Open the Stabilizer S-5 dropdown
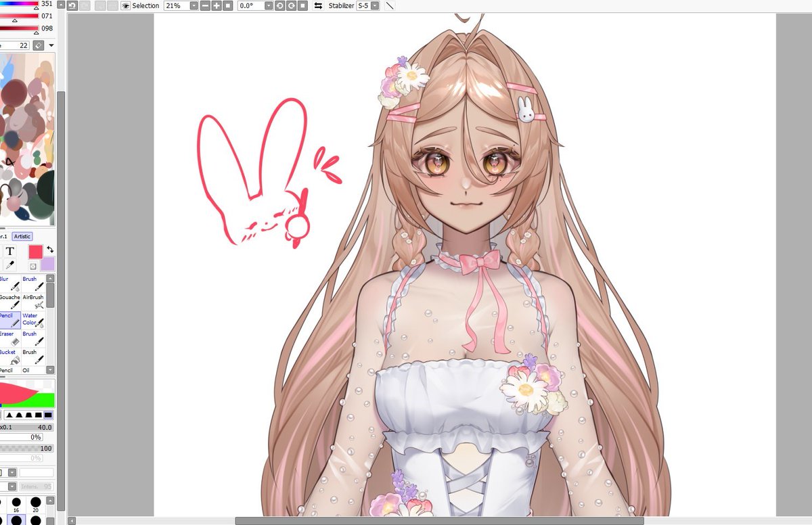Image resolution: width=812 pixels, height=525 pixels. pyautogui.click(x=374, y=5)
